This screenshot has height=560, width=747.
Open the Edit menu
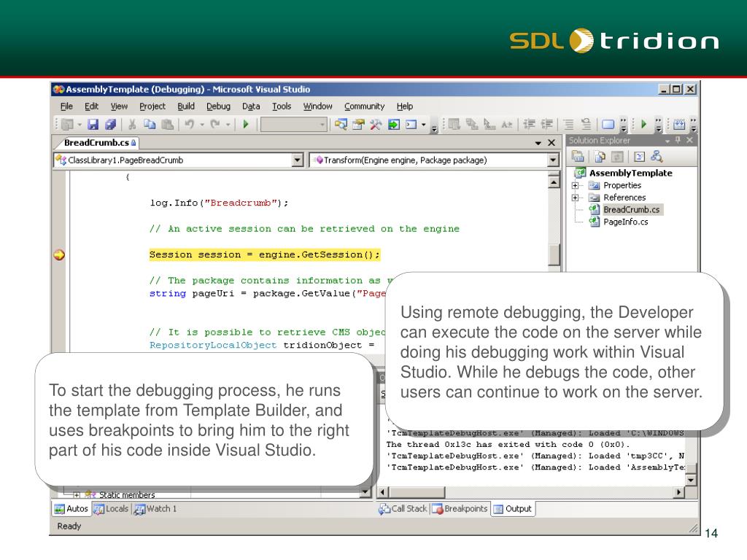pos(91,106)
